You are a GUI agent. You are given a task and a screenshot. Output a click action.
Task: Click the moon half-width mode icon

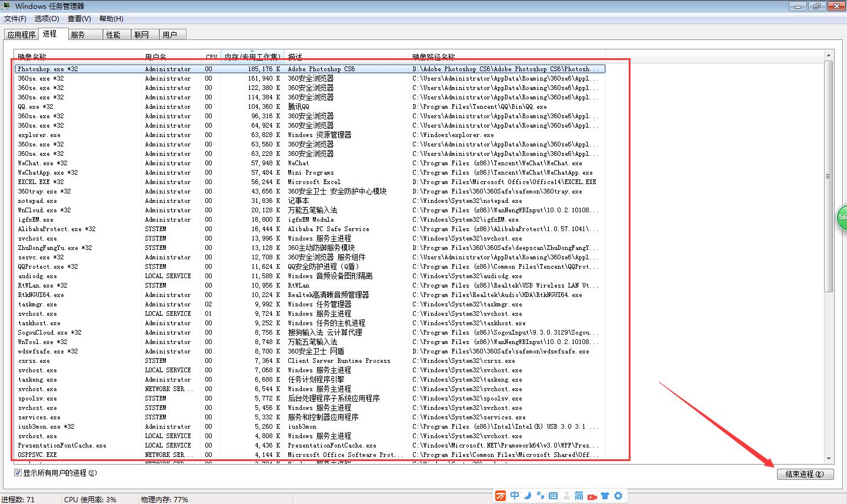[x=528, y=496]
